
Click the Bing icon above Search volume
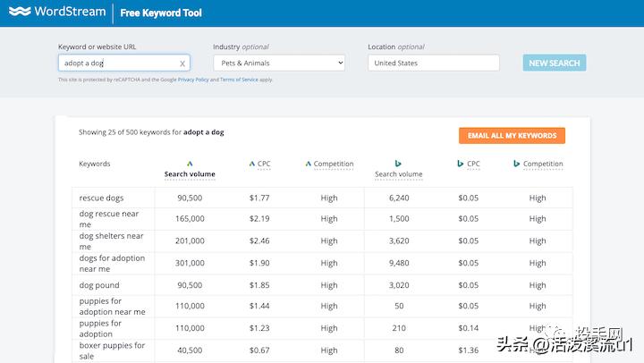point(398,164)
